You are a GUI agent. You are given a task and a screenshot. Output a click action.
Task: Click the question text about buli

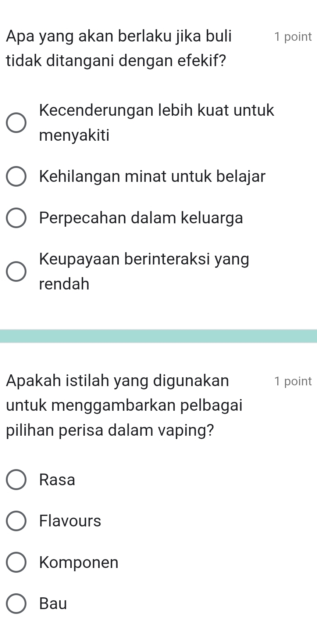tap(119, 48)
